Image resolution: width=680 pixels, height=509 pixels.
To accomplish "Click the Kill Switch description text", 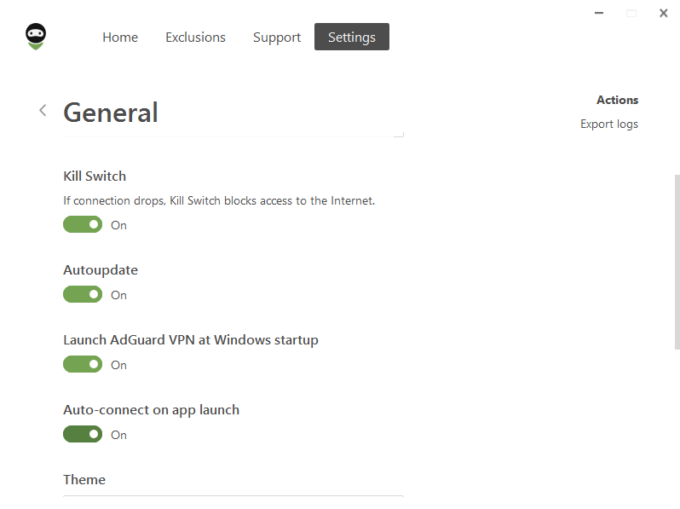I will click(219, 200).
